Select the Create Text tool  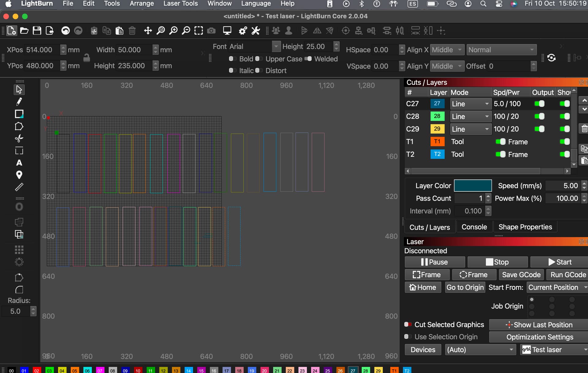click(19, 163)
